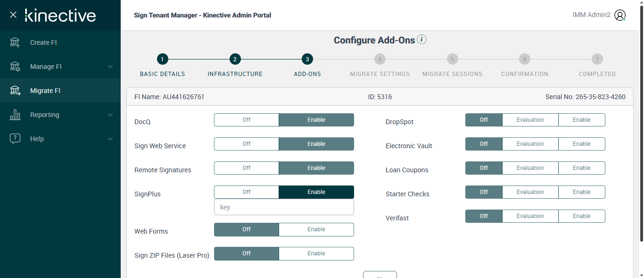Click the info icon beside Configure Add-Ons
Screen dimensions: 644x278
pos(422,40)
